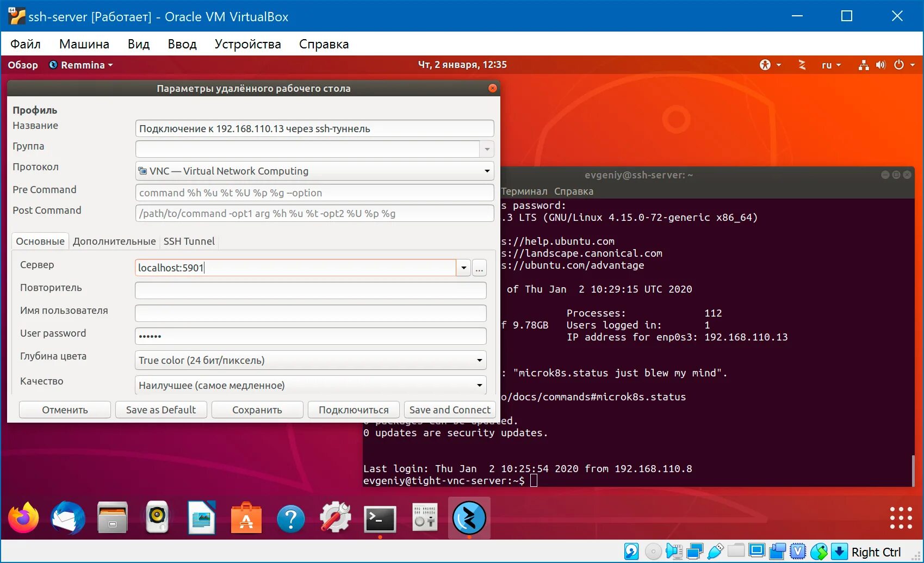
Task: Open the Качество dropdown
Action: [311, 385]
